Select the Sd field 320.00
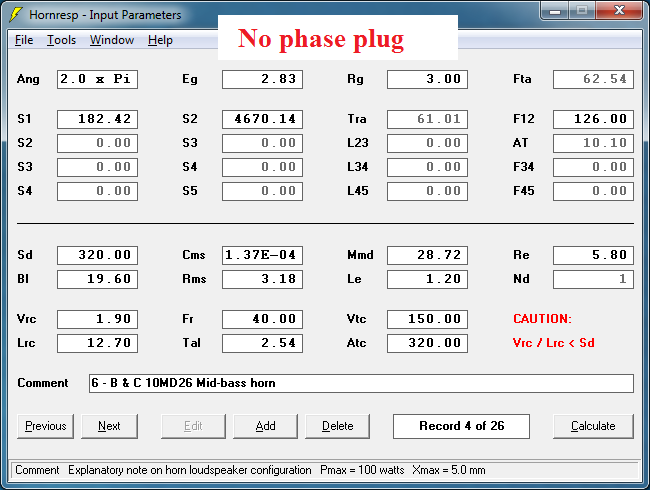 (x=97, y=255)
